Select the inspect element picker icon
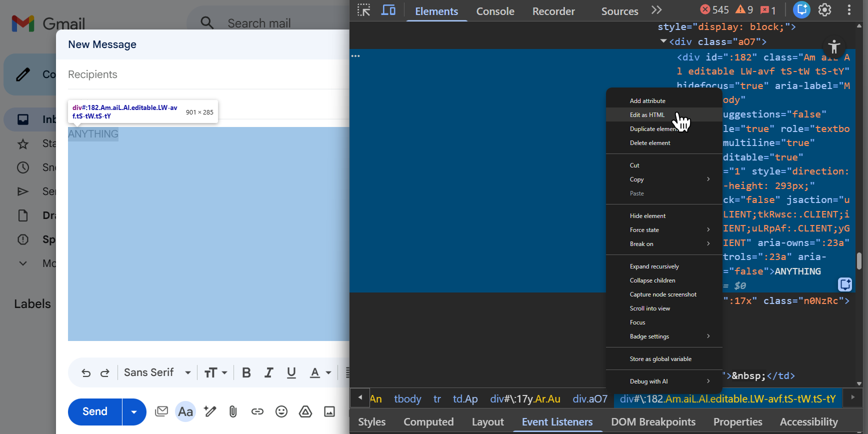Screen dimensions: 868x434 point(364,10)
